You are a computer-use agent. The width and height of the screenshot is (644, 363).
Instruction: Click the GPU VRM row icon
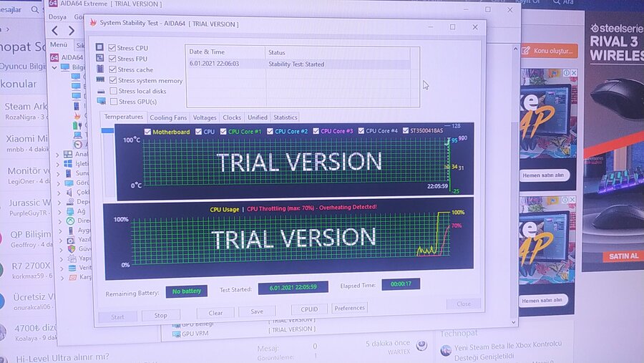pyautogui.click(x=176, y=334)
